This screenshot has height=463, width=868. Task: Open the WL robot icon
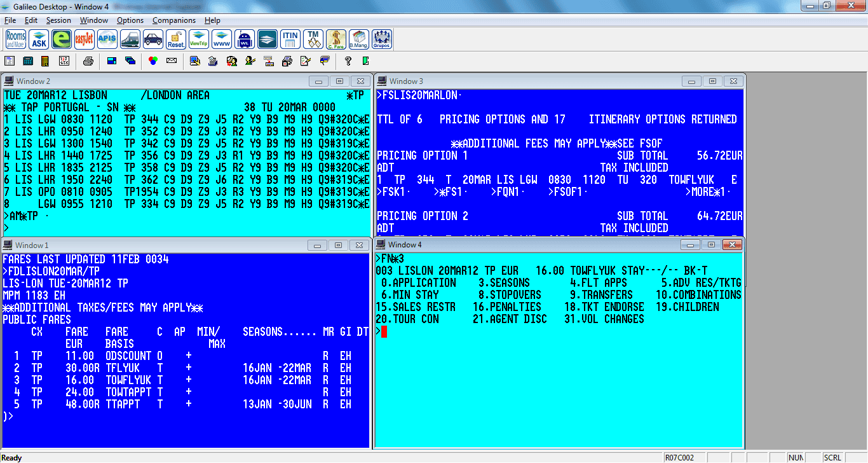(245, 39)
